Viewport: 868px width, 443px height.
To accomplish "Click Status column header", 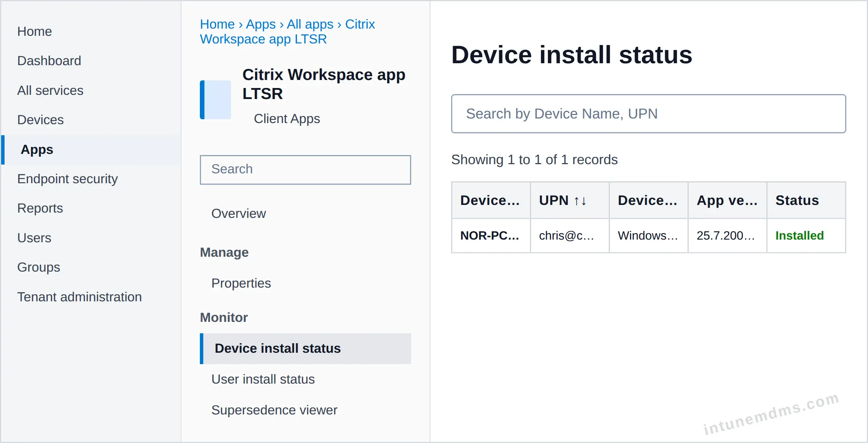I will click(x=806, y=200).
